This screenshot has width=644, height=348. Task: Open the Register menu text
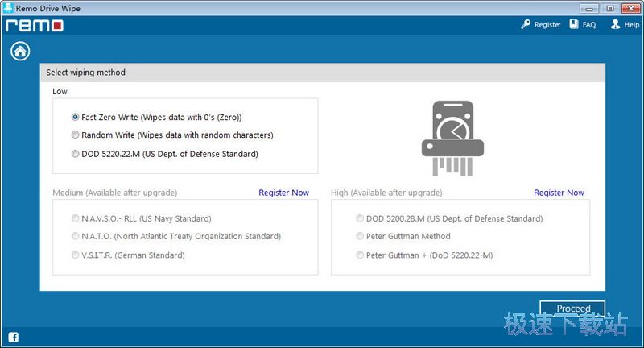[547, 25]
